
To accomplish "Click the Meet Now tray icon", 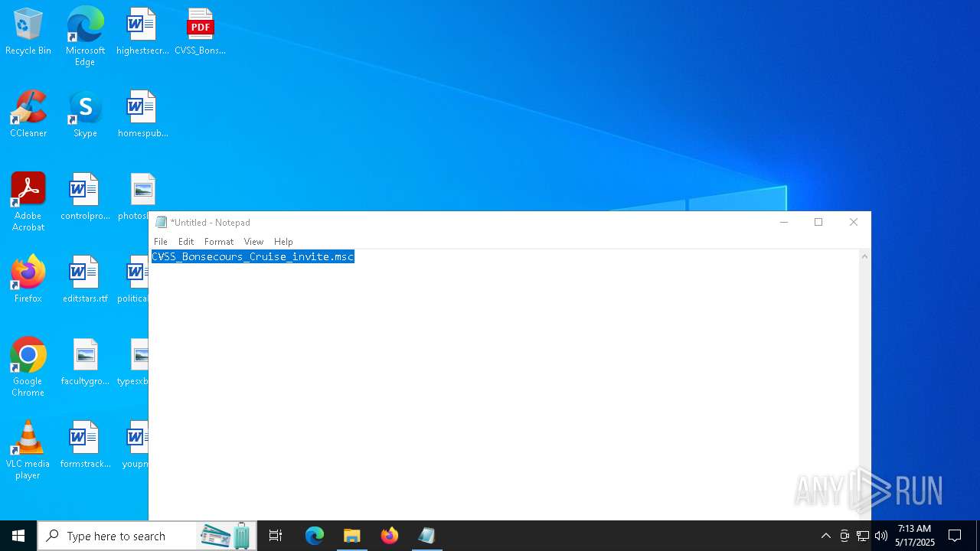I will tap(844, 536).
